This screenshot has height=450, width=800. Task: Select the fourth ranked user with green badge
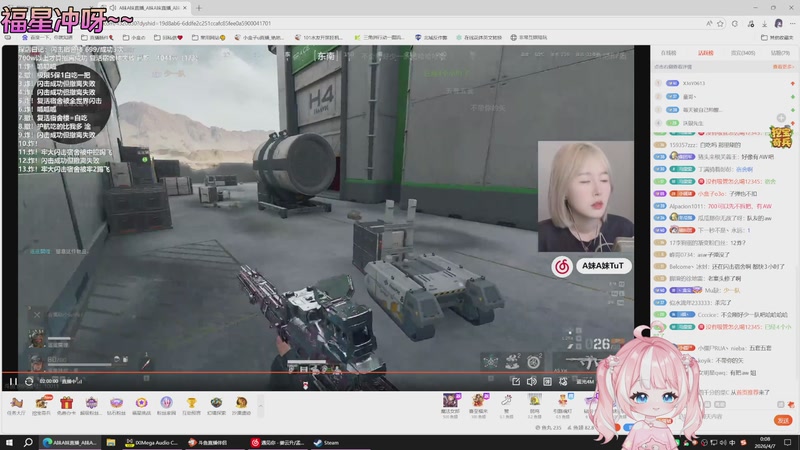[692, 123]
